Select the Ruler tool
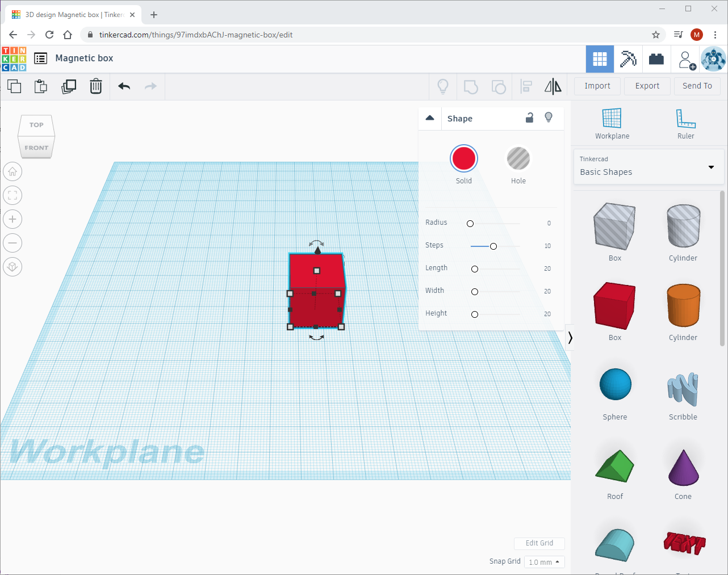This screenshot has height=575, width=728. pyautogui.click(x=686, y=124)
